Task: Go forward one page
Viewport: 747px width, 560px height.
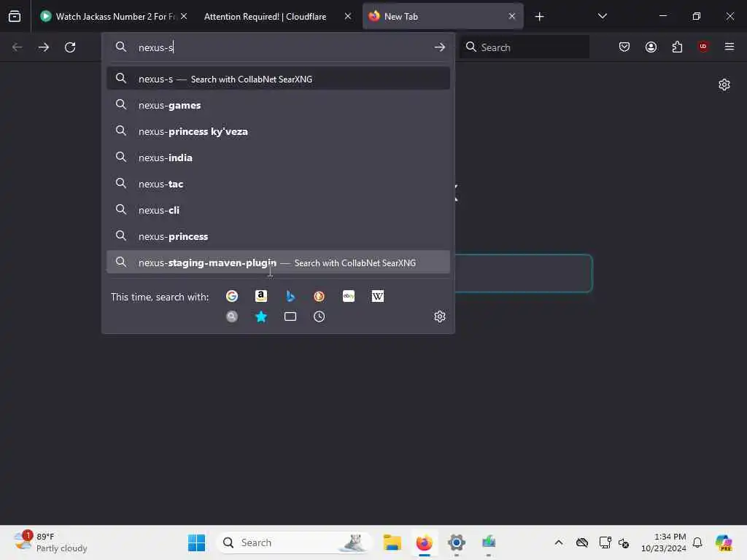Action: [43, 47]
